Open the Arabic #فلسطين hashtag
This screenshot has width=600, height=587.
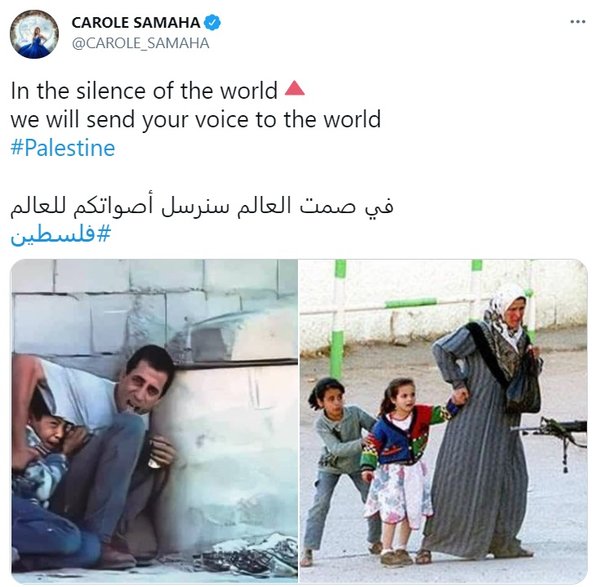pos(60,234)
